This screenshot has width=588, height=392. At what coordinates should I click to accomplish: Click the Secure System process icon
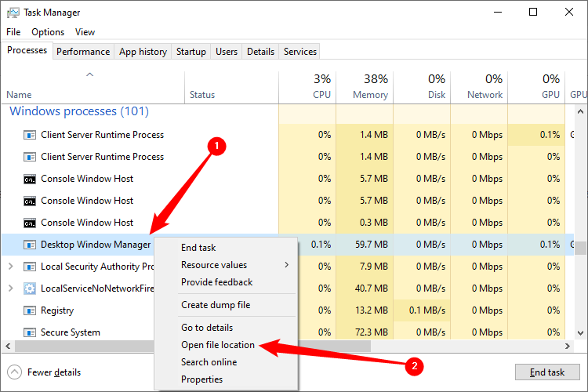point(30,332)
